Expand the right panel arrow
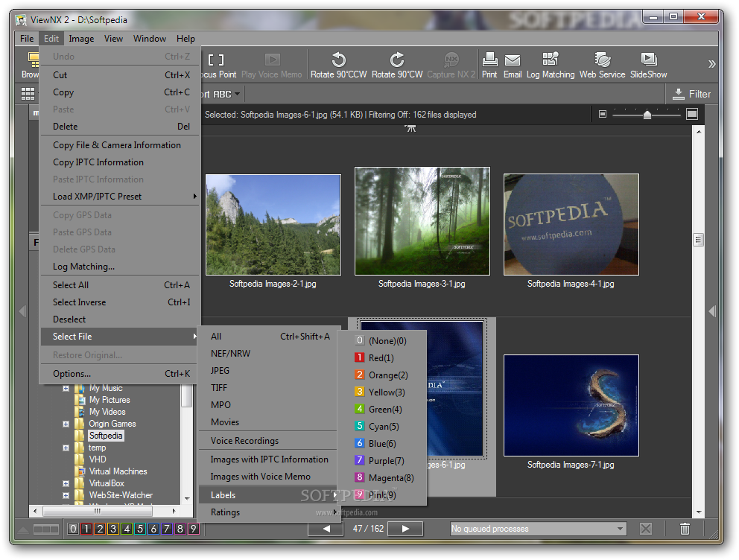 coord(712,311)
